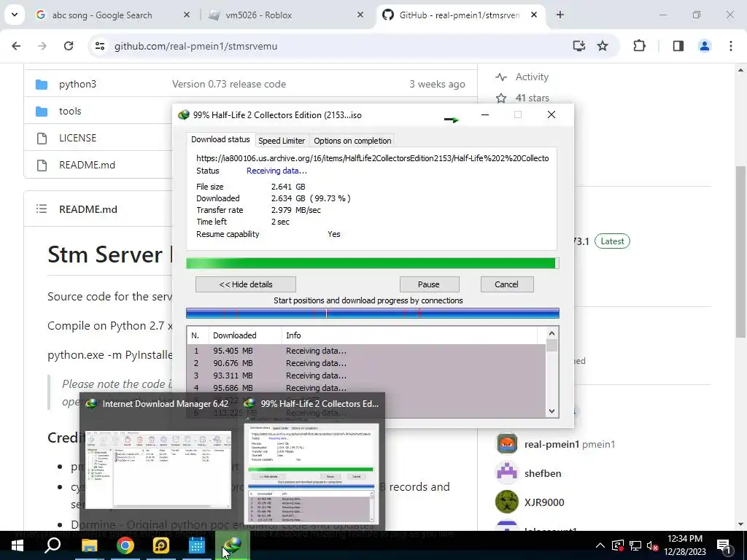The width and height of the screenshot is (747, 560).
Task: Click the taskbar clock showing 12:34 PM
Action: [684, 545]
